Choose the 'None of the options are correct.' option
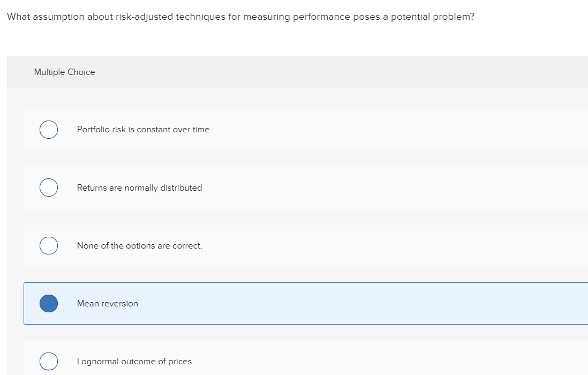 [48, 245]
